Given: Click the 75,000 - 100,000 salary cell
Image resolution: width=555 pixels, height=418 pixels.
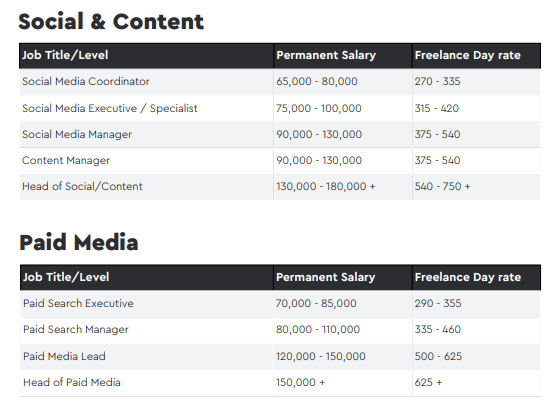Looking at the screenshot, I should [x=319, y=108].
